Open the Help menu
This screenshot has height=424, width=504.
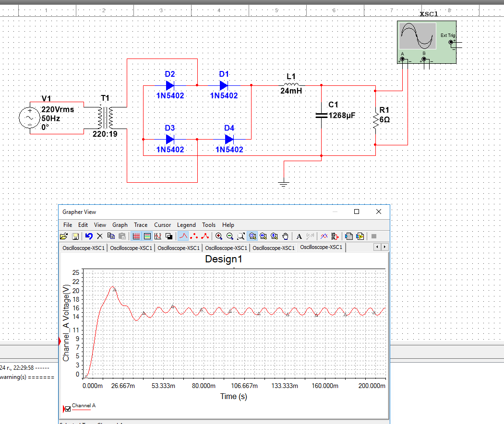228,225
